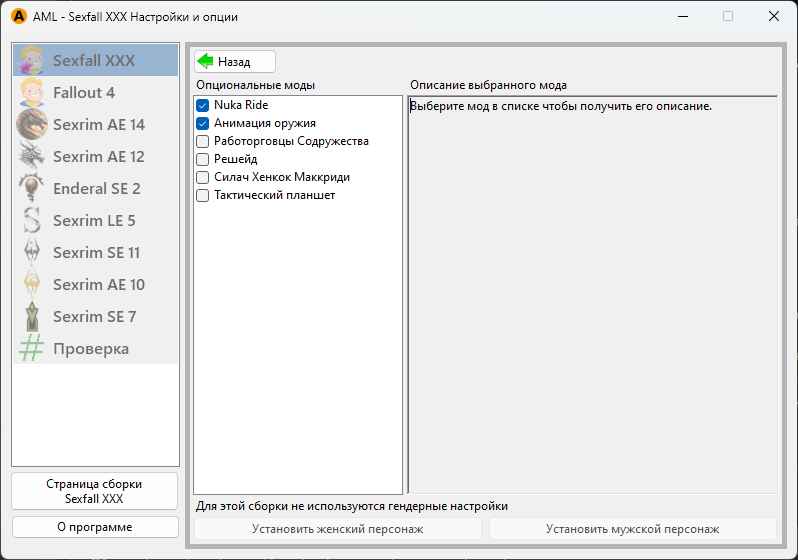
Task: Click the Sexrim LE 5 icon
Action: (32, 221)
